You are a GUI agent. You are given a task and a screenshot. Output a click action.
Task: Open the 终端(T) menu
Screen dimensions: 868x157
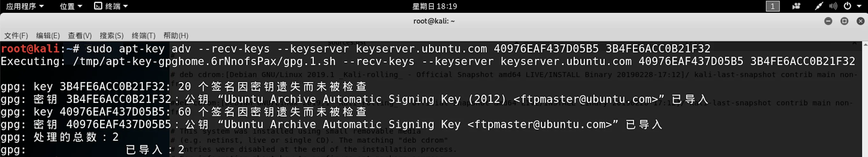tap(143, 35)
